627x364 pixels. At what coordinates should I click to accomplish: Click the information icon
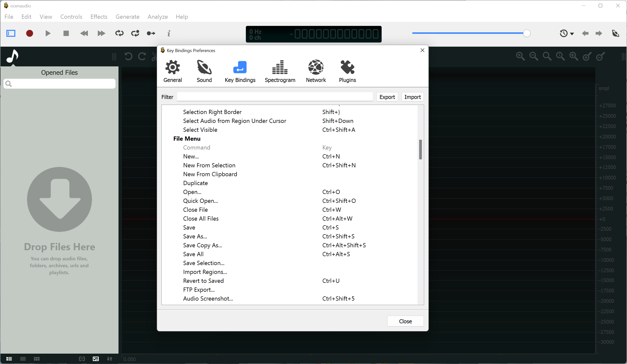click(x=169, y=33)
